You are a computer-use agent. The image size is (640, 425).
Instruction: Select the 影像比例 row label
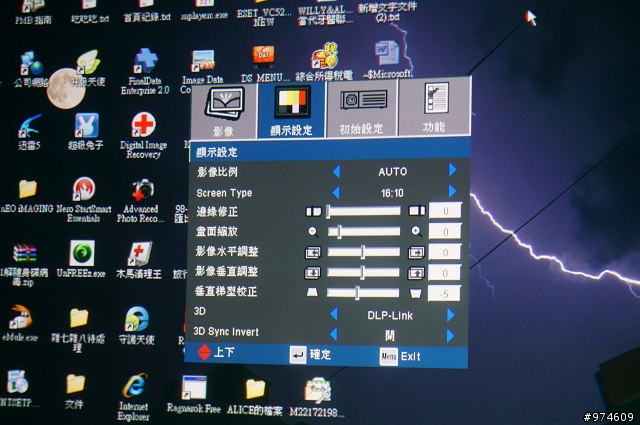(x=217, y=172)
